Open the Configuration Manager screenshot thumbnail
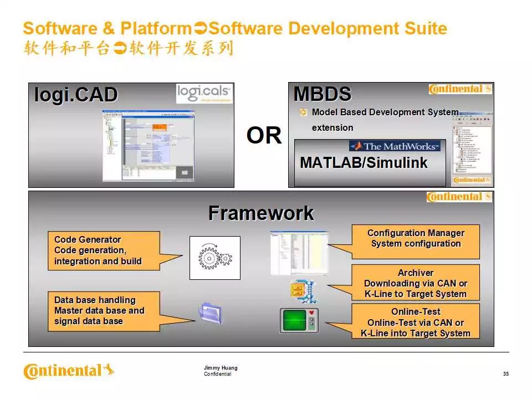The height and width of the screenshot is (399, 532). (x=299, y=252)
